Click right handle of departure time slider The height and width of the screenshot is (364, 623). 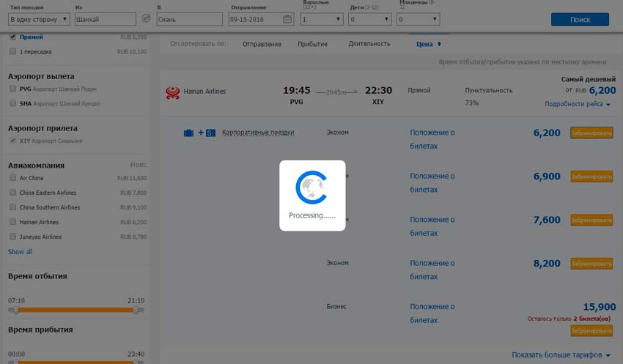pyautogui.click(x=136, y=311)
